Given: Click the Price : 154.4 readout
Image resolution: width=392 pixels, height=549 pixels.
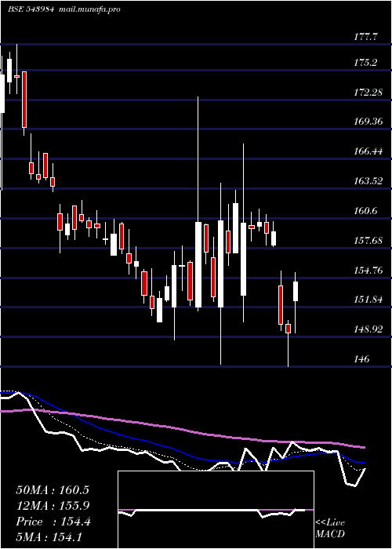Looking at the screenshot, I should tap(53, 522).
